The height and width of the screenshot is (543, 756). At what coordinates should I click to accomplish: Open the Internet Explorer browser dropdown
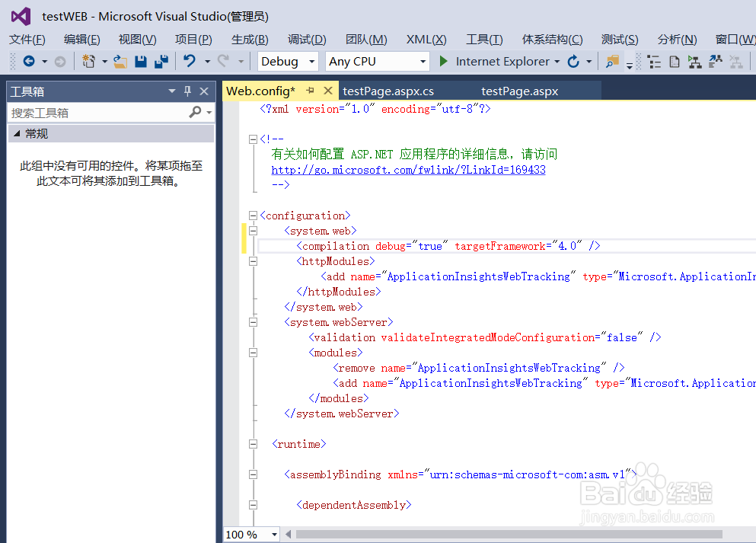557,62
